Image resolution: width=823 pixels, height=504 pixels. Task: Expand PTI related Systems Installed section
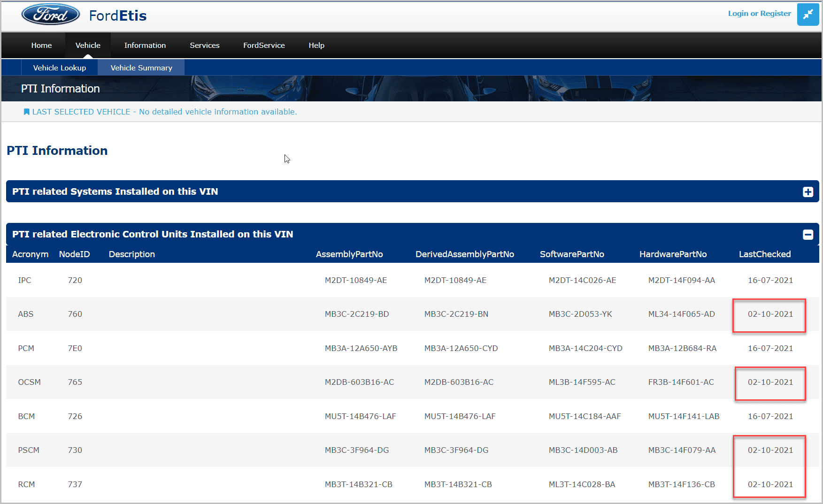pos(808,191)
